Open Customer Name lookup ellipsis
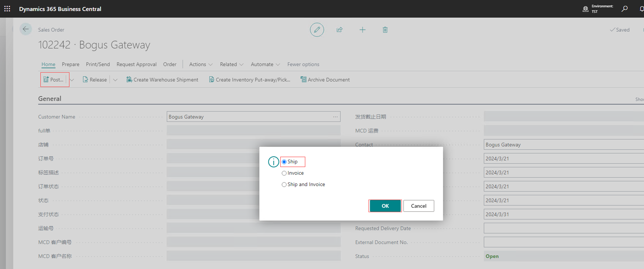Image resolution: width=644 pixels, height=269 pixels. [x=335, y=117]
